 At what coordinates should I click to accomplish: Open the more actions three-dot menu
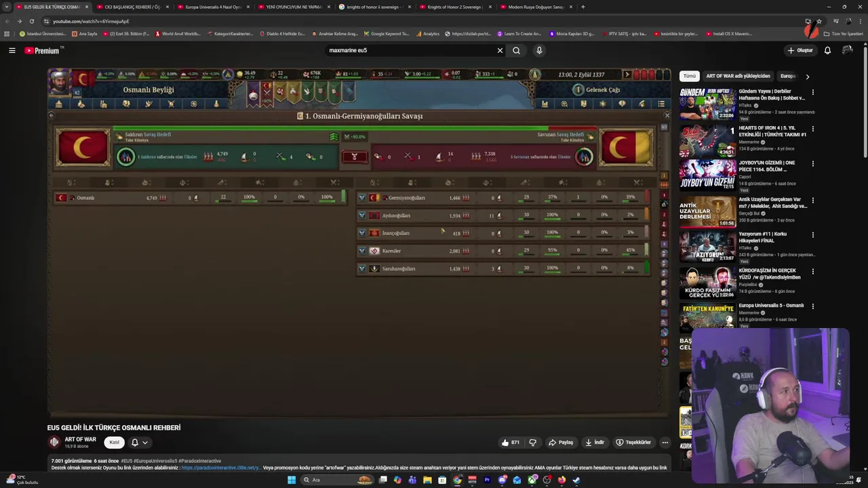pyautogui.click(x=665, y=443)
